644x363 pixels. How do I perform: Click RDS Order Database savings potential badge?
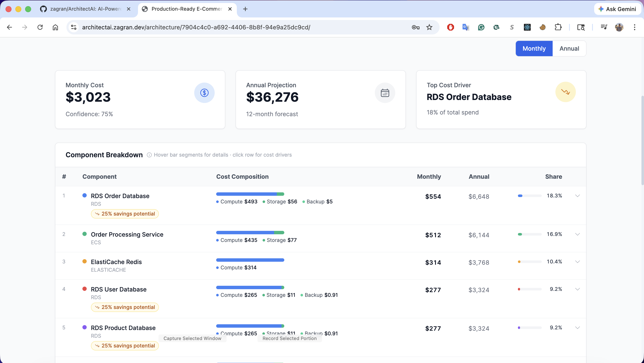point(125,214)
